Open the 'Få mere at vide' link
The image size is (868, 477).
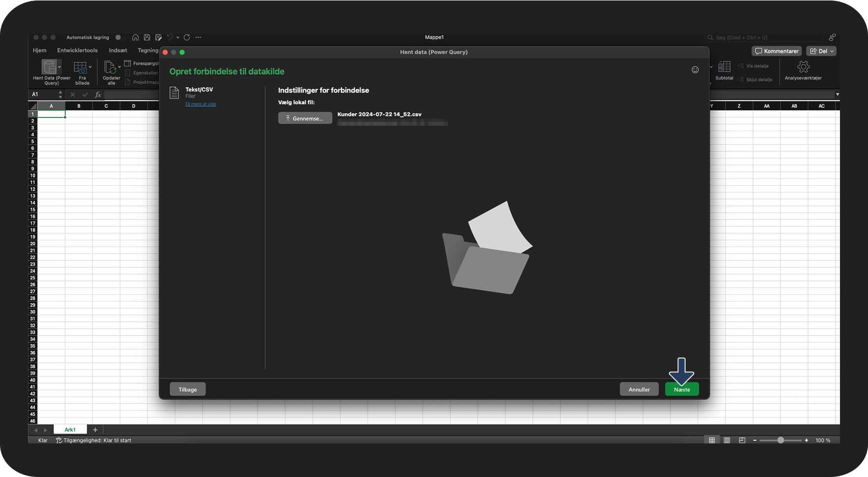click(200, 104)
